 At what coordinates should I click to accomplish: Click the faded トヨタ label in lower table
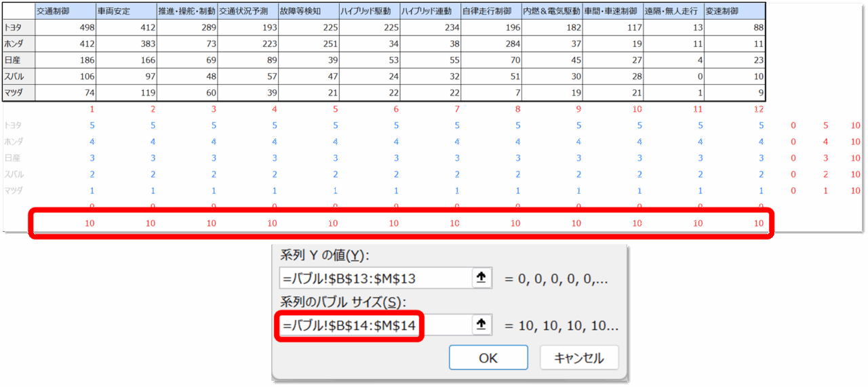(x=13, y=125)
